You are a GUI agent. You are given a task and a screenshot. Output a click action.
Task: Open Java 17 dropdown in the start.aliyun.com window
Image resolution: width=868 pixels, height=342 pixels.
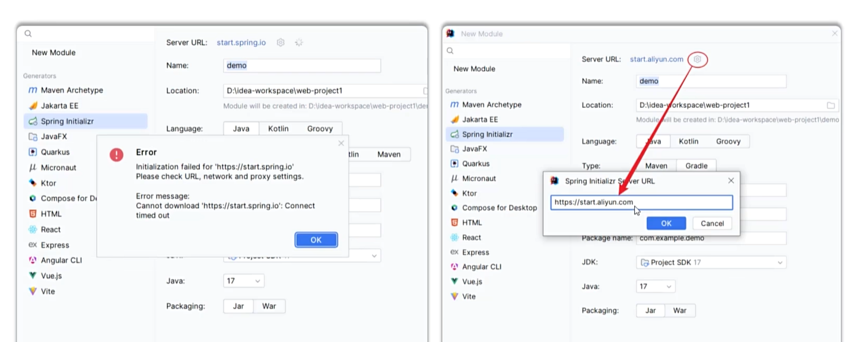click(656, 286)
